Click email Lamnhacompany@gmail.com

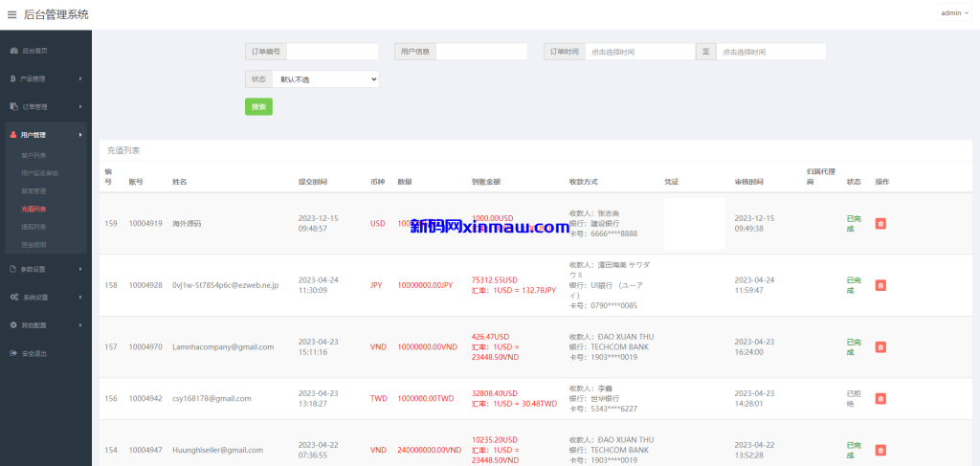223,346
